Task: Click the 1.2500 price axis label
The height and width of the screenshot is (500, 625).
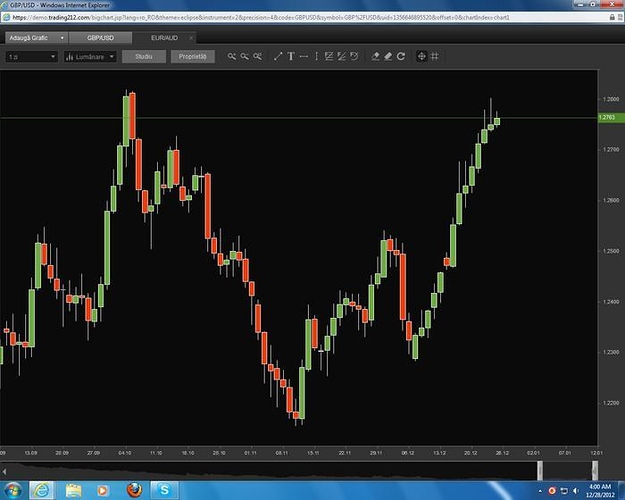Action: [x=611, y=251]
